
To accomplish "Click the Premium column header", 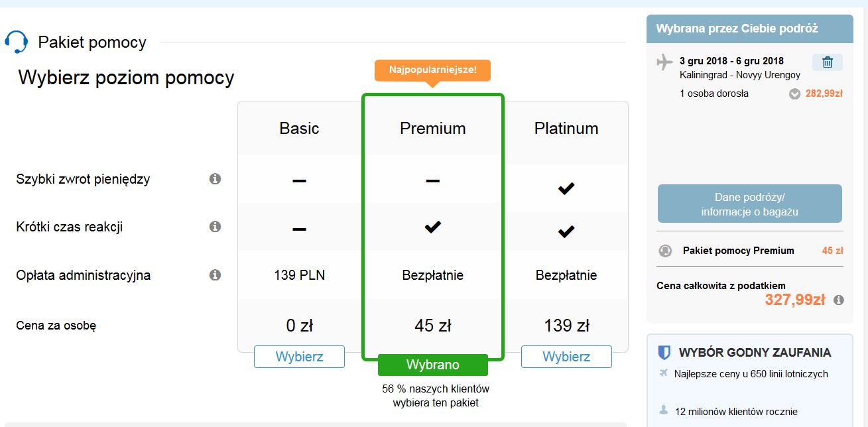I will pyautogui.click(x=433, y=128).
